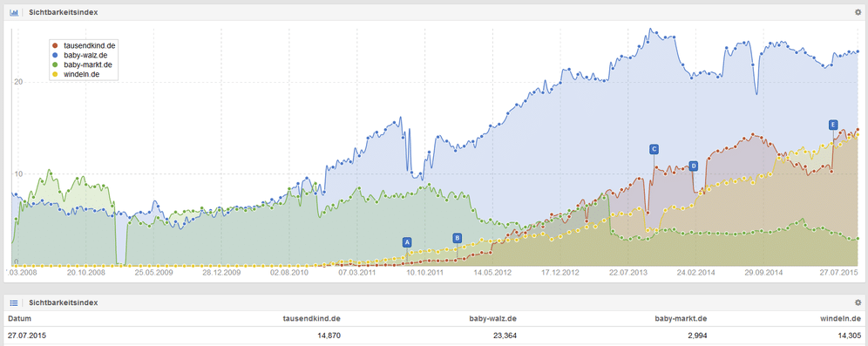Image resolution: width=868 pixels, height=346 pixels.
Task: Click the 14,870 value in the table
Action: pyautogui.click(x=329, y=335)
